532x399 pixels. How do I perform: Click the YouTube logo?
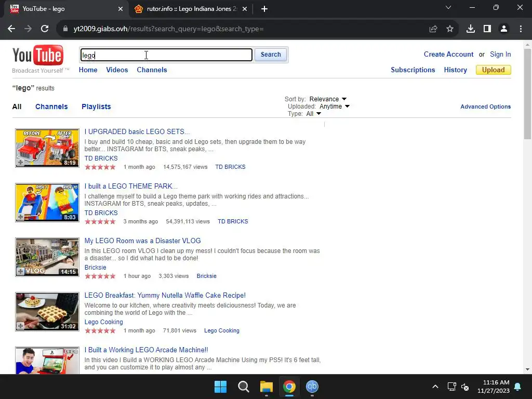point(38,55)
